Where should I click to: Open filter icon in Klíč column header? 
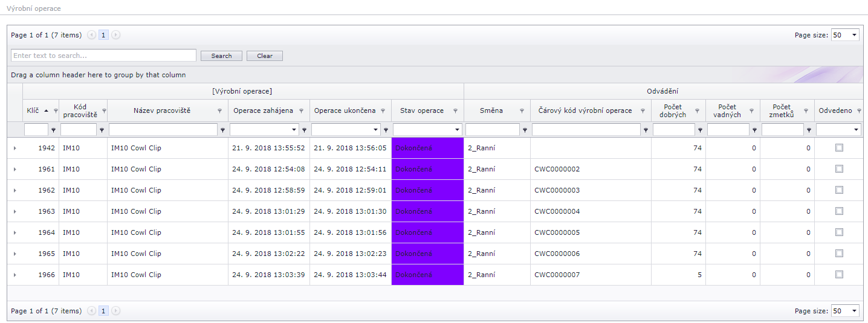pyautogui.click(x=56, y=111)
